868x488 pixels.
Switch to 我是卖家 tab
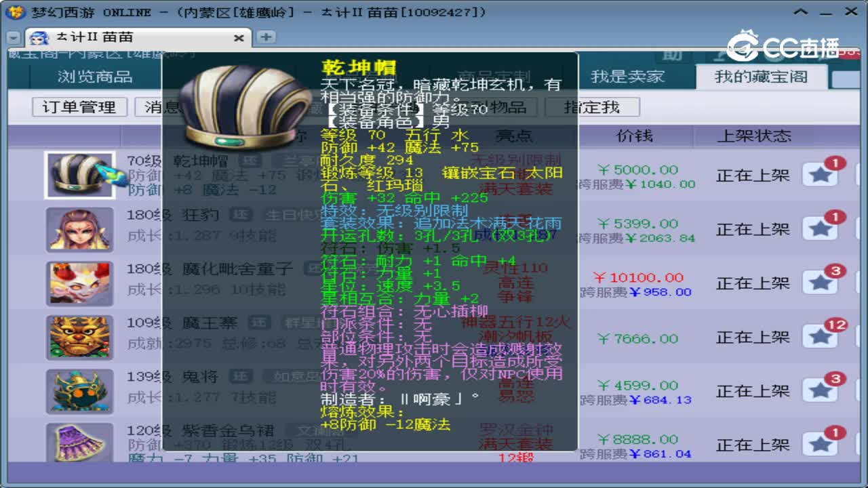[627, 77]
